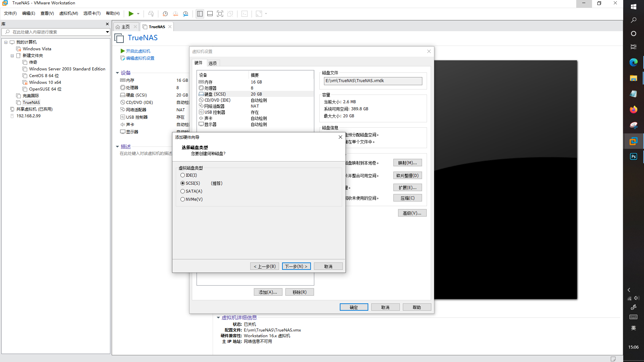Viewport: 644px width, 362px height.
Task: Click the Send Ctrl+Alt+Del toolbar icon
Action: [151, 14]
